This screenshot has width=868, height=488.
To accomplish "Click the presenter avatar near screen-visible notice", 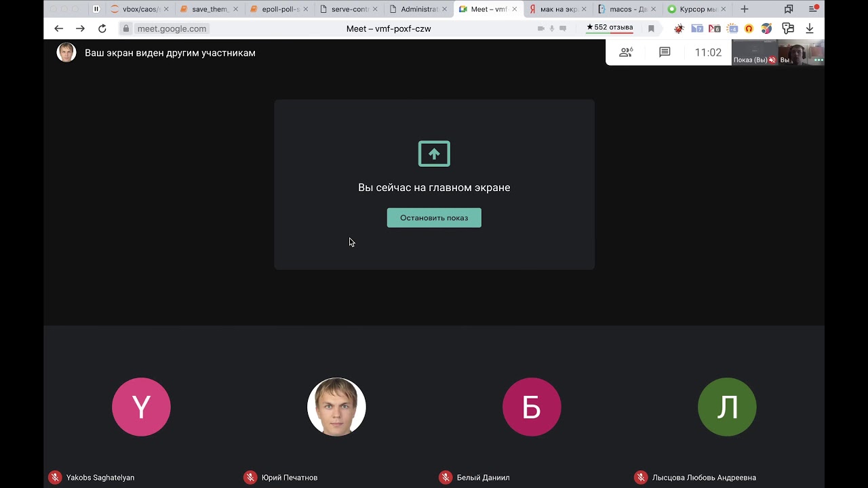I will 66,52.
